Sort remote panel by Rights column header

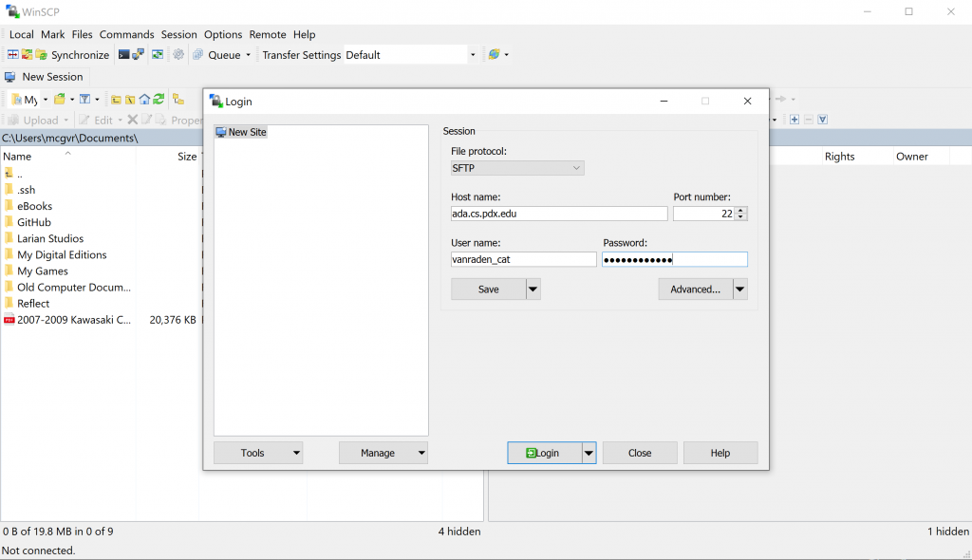[857, 157]
